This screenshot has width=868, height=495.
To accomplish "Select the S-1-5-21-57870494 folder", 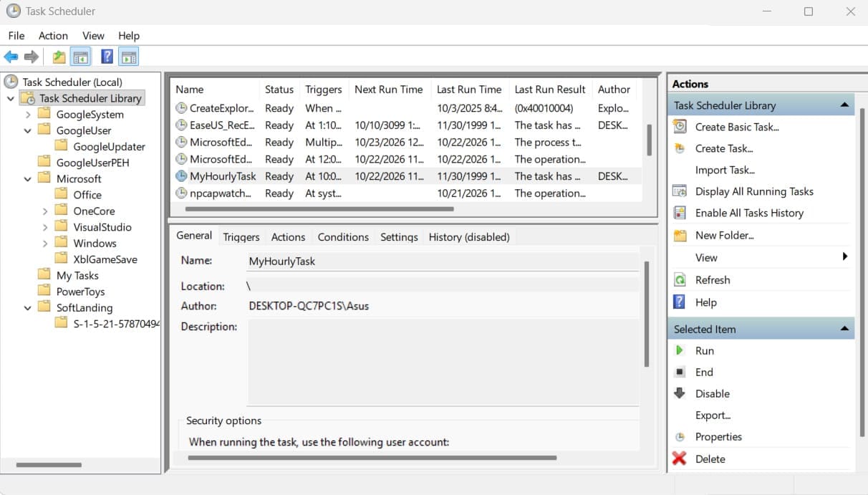I will (117, 324).
